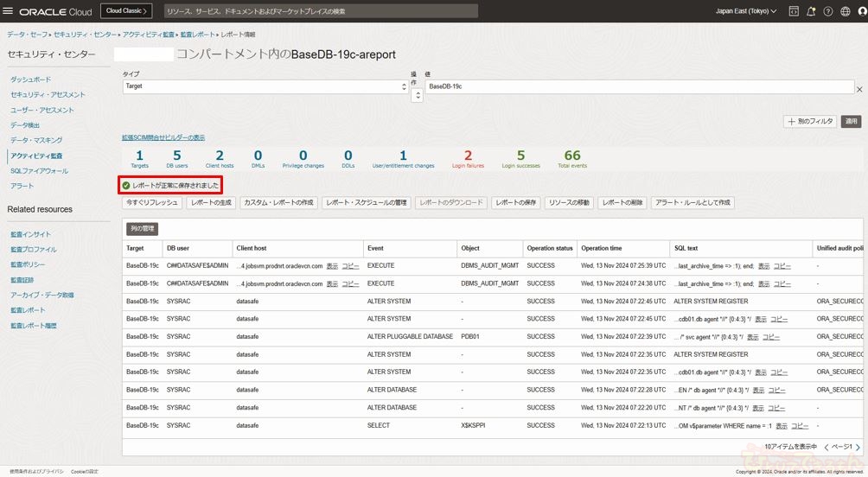868x477 pixels.
Task: Open the タイプ Target dropdown
Action: [x=265, y=86]
